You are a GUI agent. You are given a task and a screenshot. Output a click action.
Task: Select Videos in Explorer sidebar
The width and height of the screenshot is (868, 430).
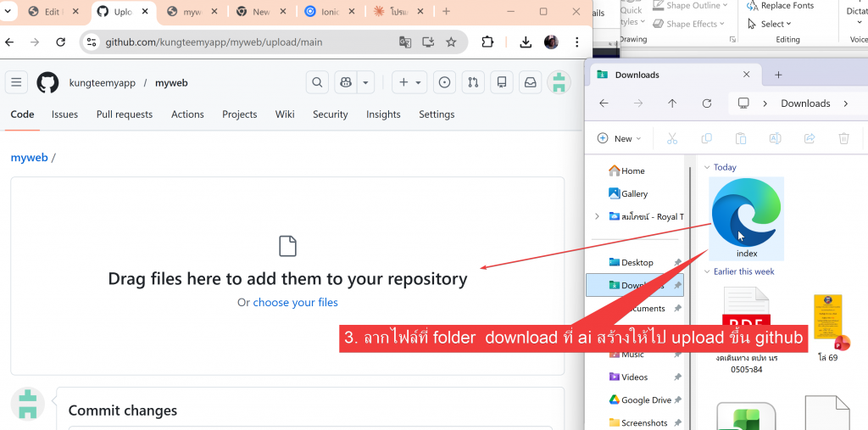[x=634, y=377]
